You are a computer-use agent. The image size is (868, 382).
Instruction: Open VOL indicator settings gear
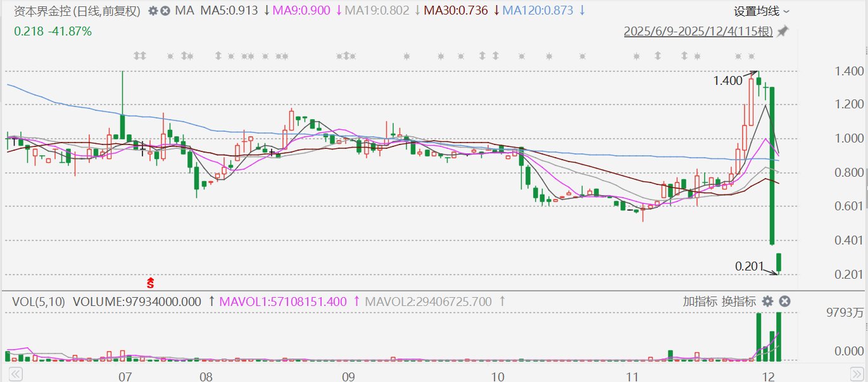tap(767, 301)
